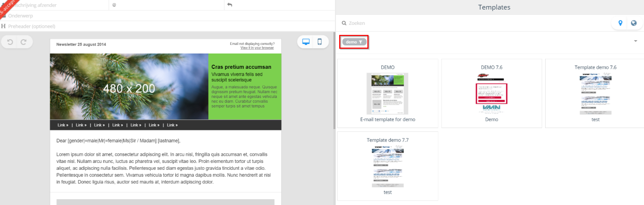Focus the Preheader (optioneel) field
644x205 pixels.
point(167,26)
